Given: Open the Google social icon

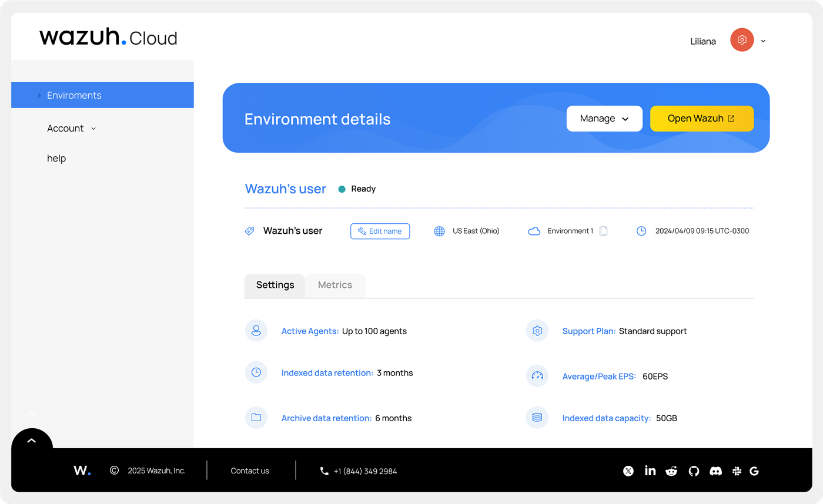Looking at the screenshot, I should (x=754, y=471).
